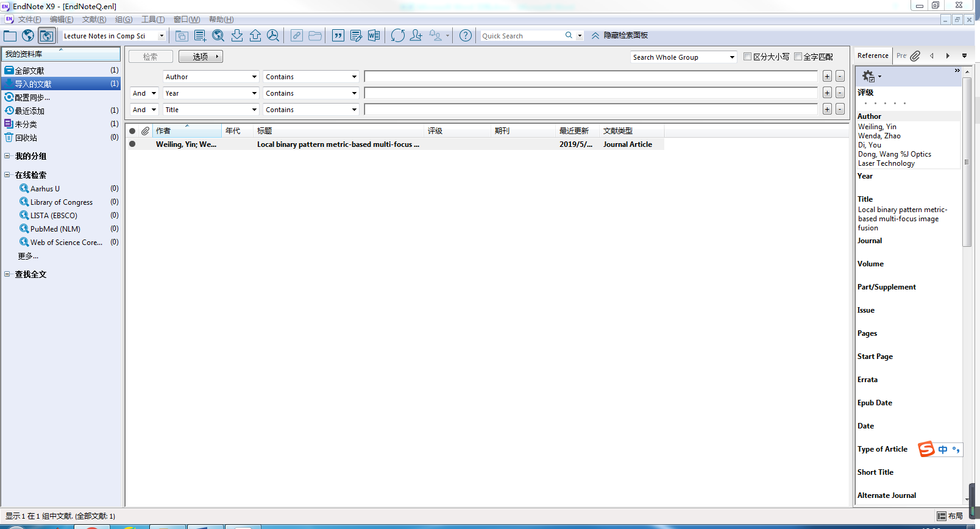Open attached file paperclip tab in Reference panel
980x529 pixels.
[x=915, y=55]
